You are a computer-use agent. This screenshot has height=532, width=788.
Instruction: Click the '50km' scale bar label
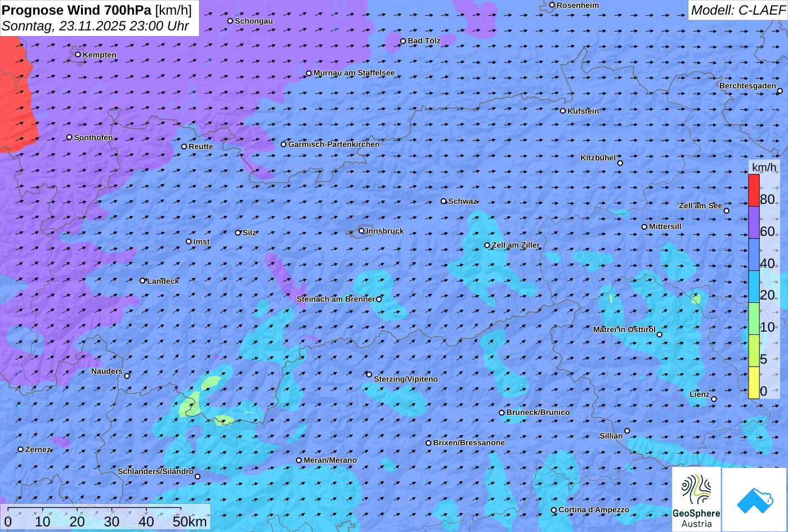click(190, 522)
